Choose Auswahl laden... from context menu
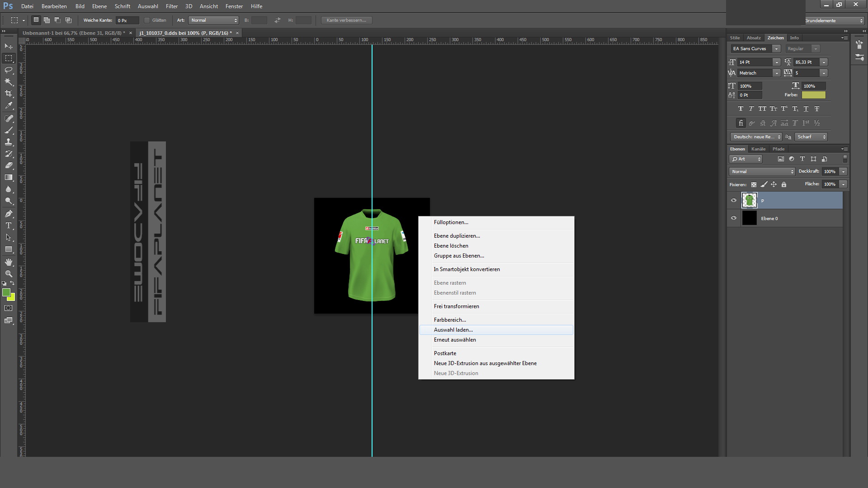Image resolution: width=868 pixels, height=488 pixels. pos(496,330)
